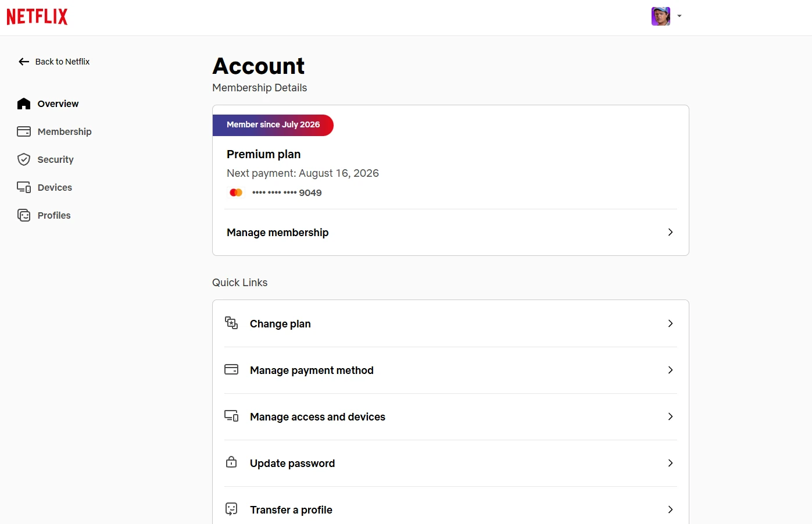This screenshot has height=524, width=812.
Task: Click the Change plan icon
Action: pyautogui.click(x=231, y=323)
